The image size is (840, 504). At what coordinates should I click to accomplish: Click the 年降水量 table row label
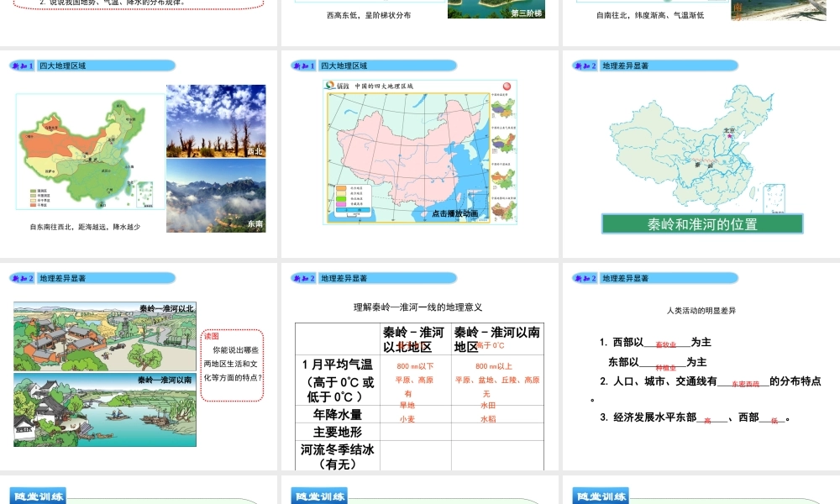[x=338, y=415]
